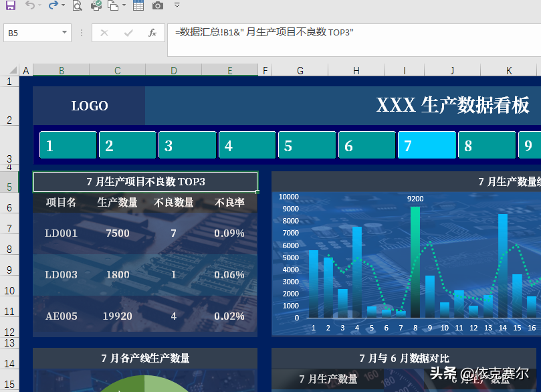Viewport: 541px width, 392px height.
Task: Expand the overlapping pages icon's dropdown arrow
Action: pyautogui.click(x=124, y=5)
